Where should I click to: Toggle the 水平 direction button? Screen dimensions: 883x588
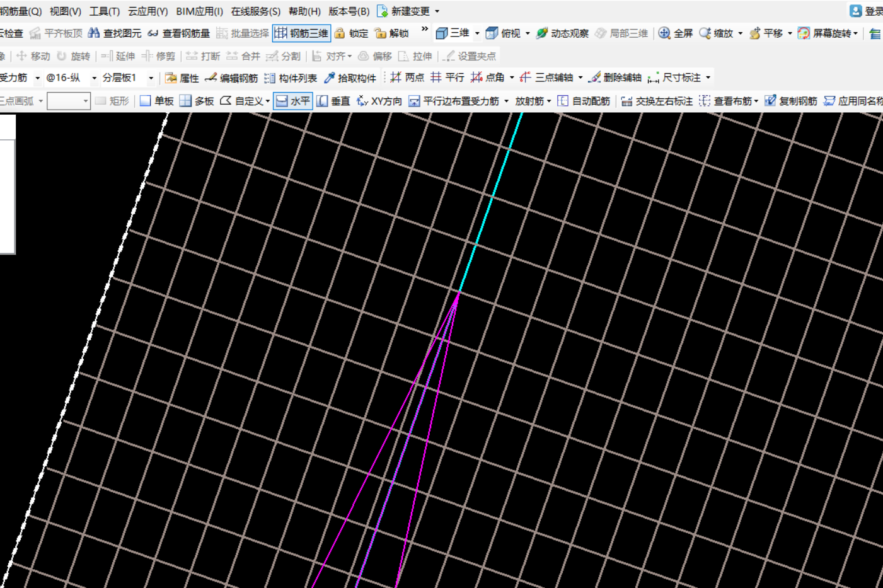click(293, 101)
